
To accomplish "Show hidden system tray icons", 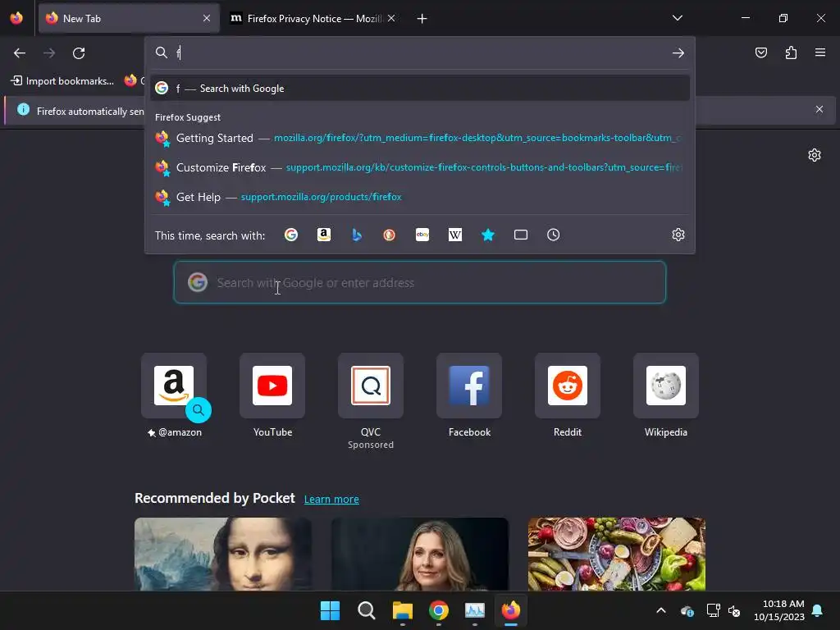I will point(661,610).
